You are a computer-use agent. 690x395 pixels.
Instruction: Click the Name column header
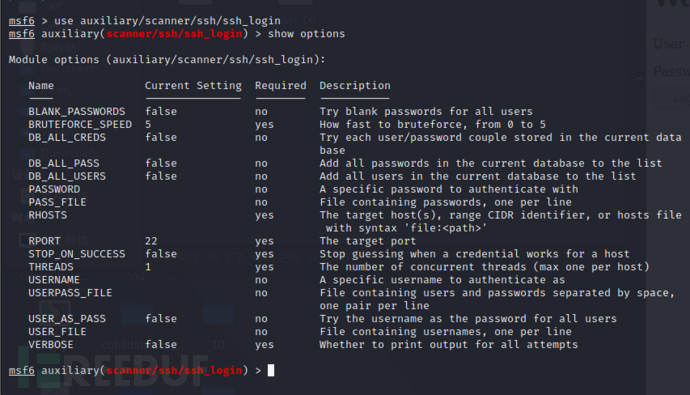pyautogui.click(x=41, y=86)
